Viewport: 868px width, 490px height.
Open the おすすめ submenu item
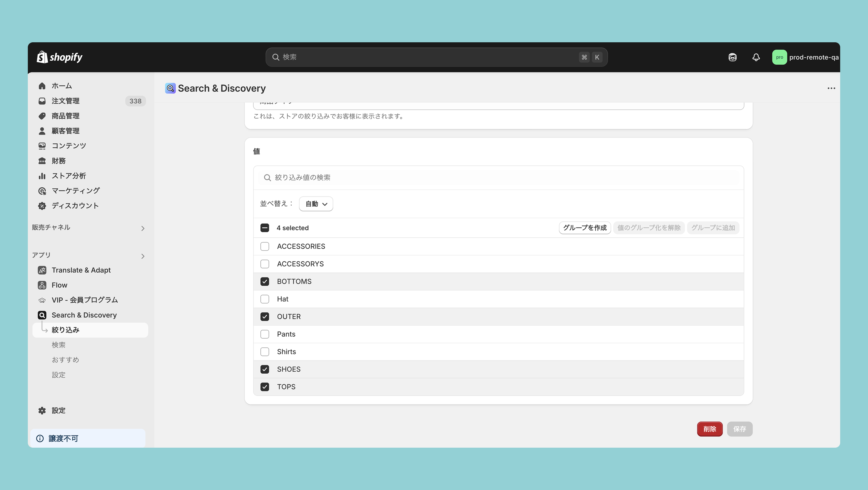coord(65,360)
